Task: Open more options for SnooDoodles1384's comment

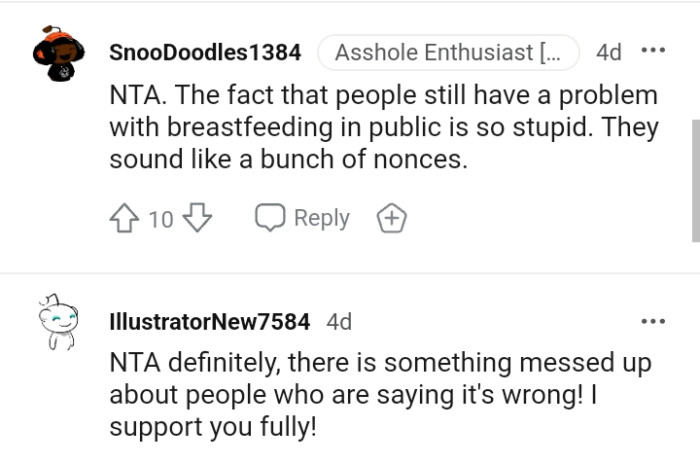Action: [653, 51]
